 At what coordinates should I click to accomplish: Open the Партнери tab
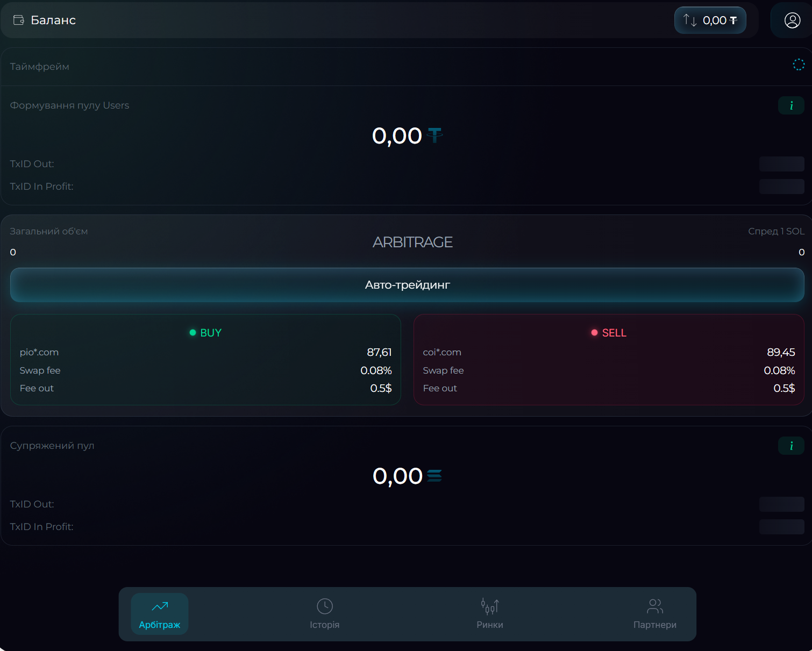coord(655,614)
